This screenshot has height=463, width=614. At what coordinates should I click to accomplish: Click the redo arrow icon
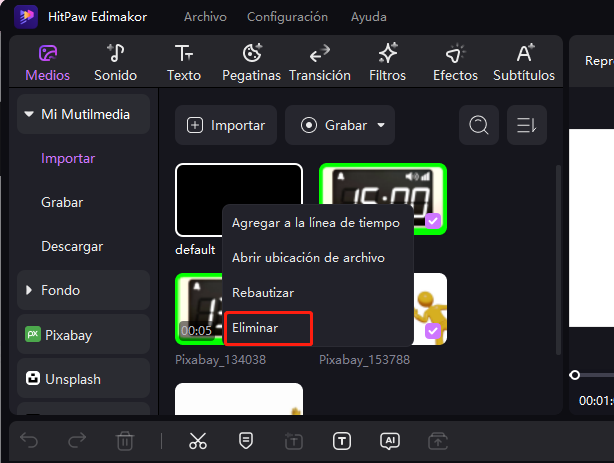[x=77, y=441]
